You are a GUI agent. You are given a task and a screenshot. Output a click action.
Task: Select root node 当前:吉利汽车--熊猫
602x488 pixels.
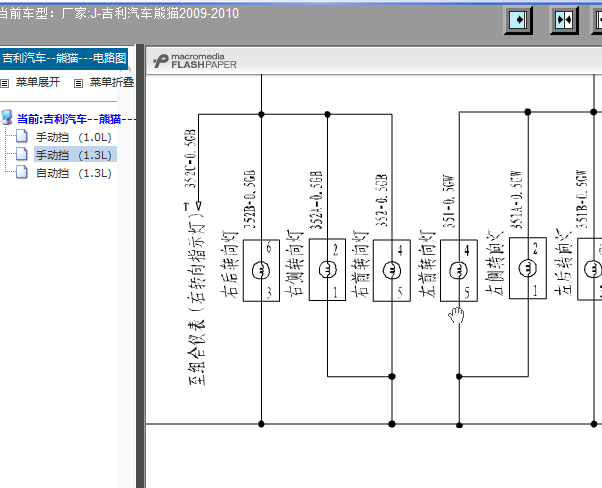(x=76, y=119)
